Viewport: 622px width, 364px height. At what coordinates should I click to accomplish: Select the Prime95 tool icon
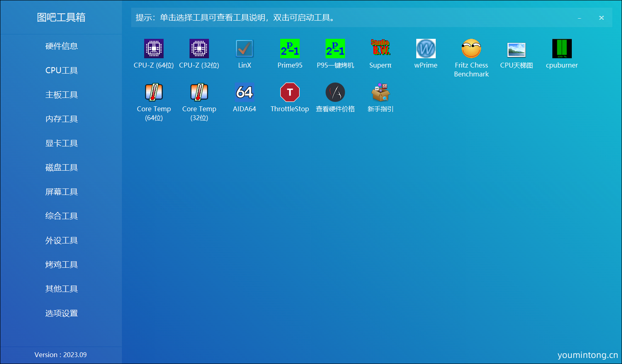tap(290, 49)
